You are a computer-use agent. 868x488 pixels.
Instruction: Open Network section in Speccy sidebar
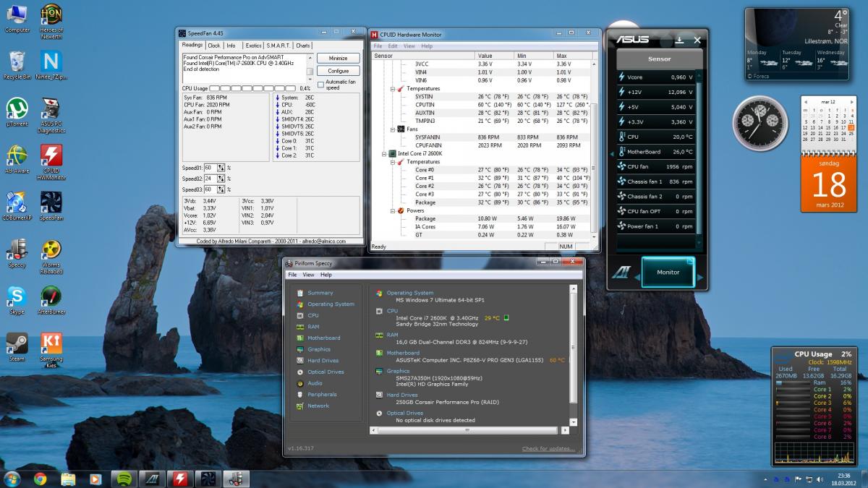point(313,406)
